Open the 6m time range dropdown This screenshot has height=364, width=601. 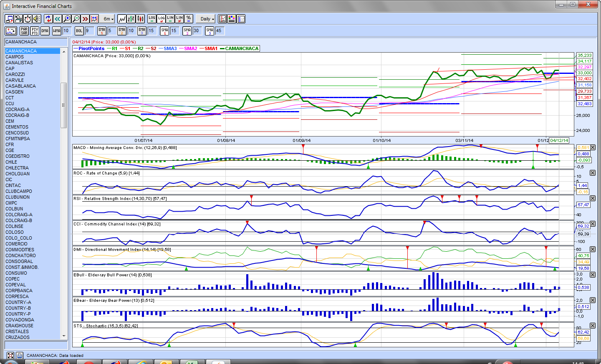(x=109, y=19)
